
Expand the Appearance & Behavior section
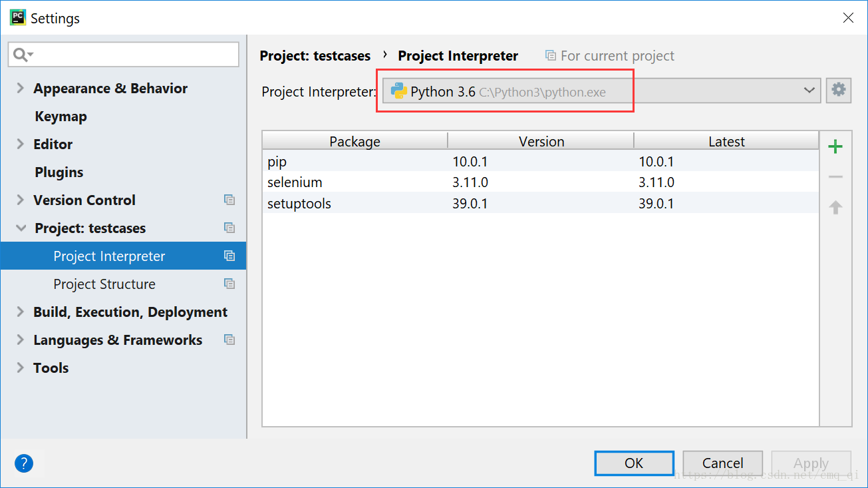(20, 88)
